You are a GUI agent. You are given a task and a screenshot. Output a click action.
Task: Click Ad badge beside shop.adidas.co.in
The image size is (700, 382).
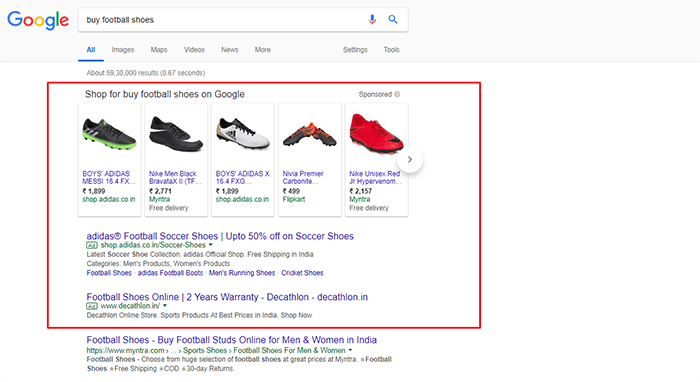pyautogui.click(x=92, y=245)
